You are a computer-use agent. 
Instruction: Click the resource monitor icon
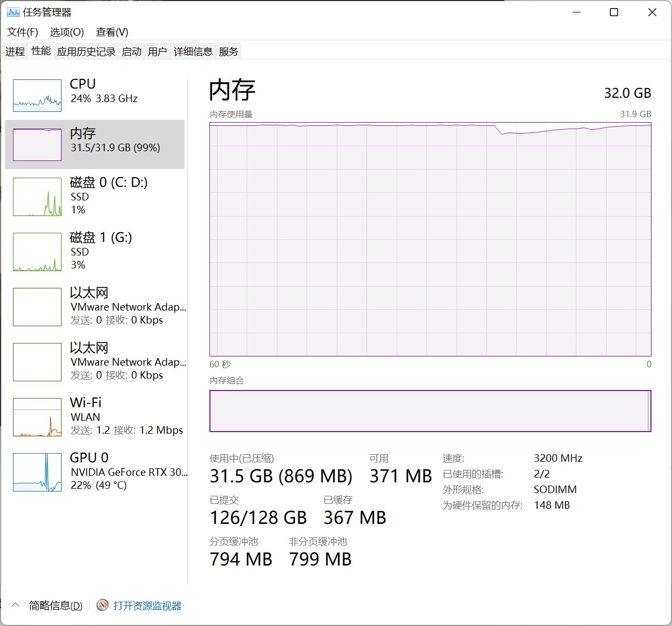click(103, 605)
